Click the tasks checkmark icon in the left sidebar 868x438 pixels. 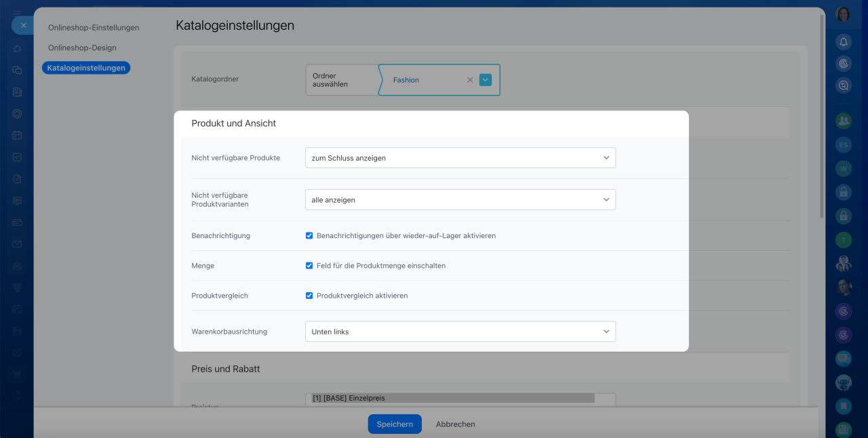point(17,157)
